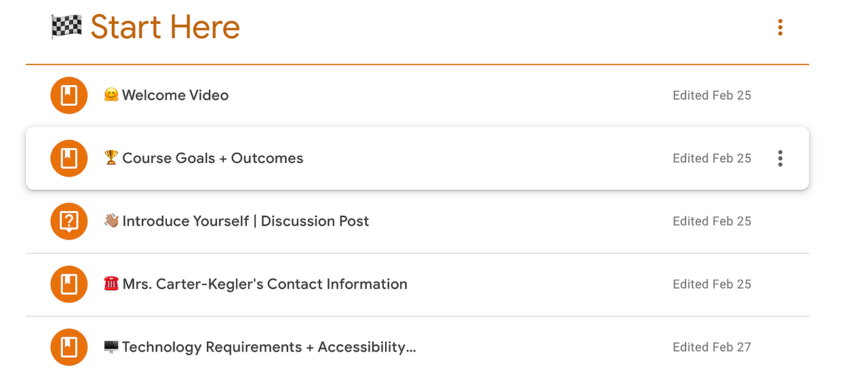Viewport: 868px width, 391px height.
Task: Open the Course Goals + Outcomes options menu
Action: [x=780, y=158]
